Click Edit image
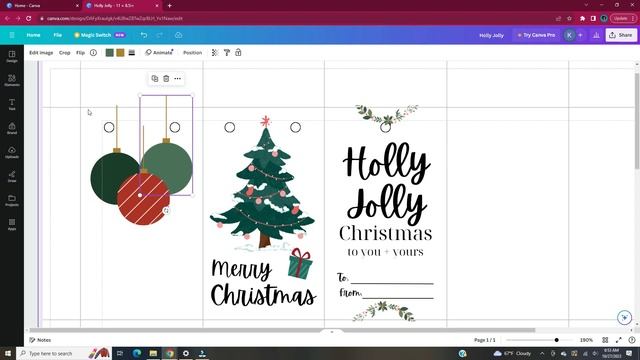640x360 pixels. [41, 53]
